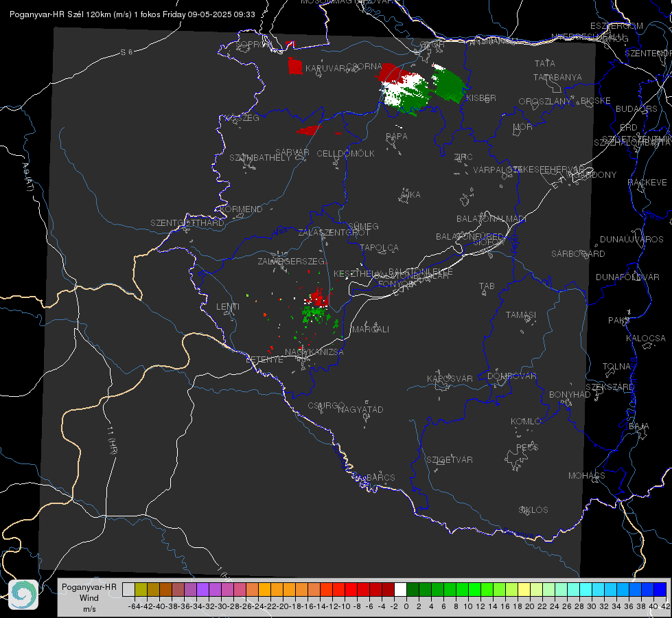Screen dimensions: 672x618
Task: Select the BARCS label
Action: 380,477
